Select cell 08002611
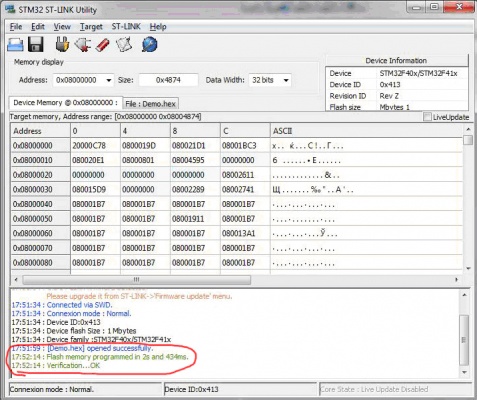Viewport: 477px width, 400px height. (245, 175)
